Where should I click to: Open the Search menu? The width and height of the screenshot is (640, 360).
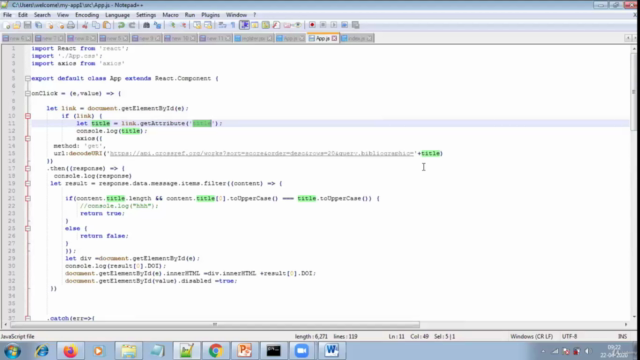pos(42,15)
